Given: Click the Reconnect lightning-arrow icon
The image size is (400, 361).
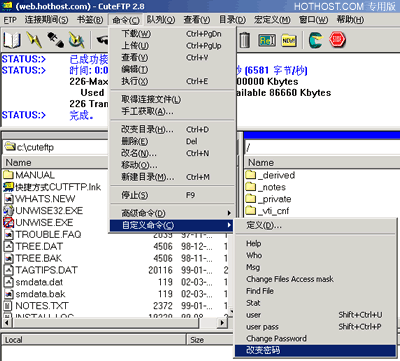Looking at the screenshot, I should click(77, 40).
